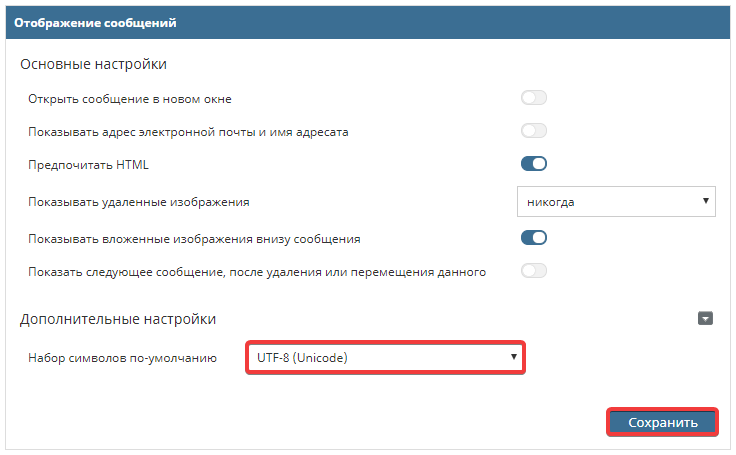
Task: Click the "Показывать удаленные изображения" label
Action: [x=139, y=202]
